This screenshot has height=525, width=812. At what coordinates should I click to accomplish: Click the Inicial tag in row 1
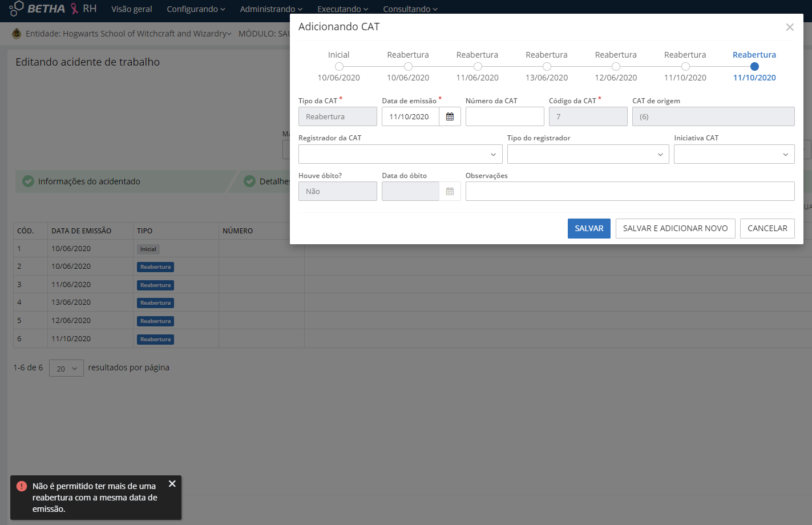148,249
